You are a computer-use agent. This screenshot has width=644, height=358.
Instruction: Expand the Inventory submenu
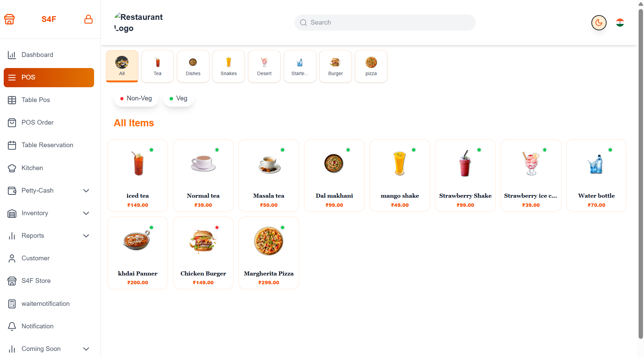coord(86,213)
